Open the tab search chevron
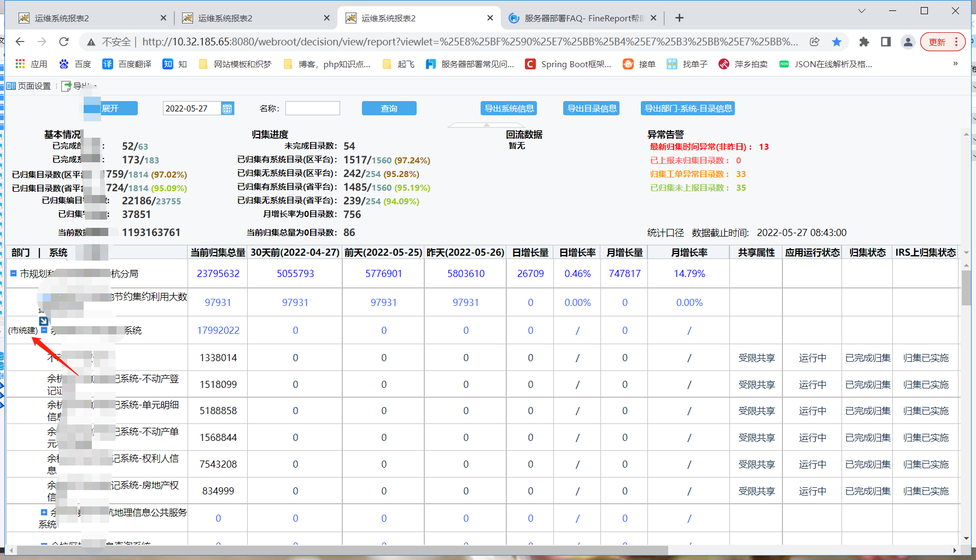Image resolution: width=976 pixels, height=560 pixels. (x=862, y=11)
